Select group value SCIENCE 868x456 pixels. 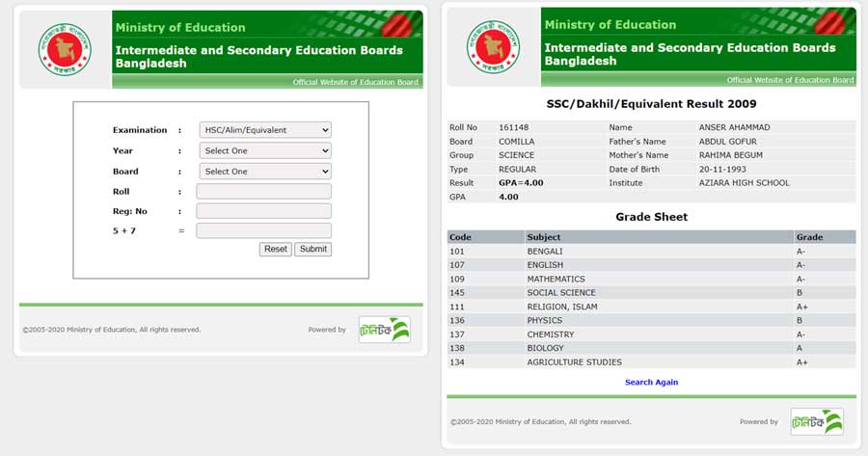click(517, 155)
